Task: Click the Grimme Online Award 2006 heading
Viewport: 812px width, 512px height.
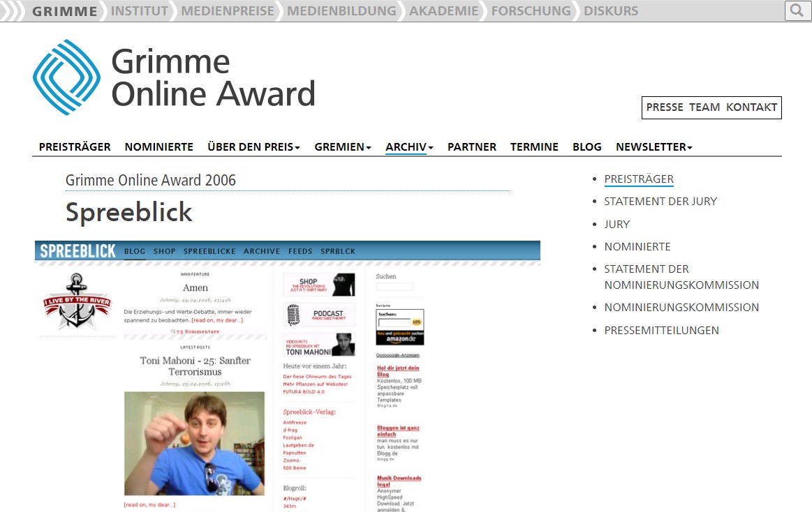Action: (150, 180)
